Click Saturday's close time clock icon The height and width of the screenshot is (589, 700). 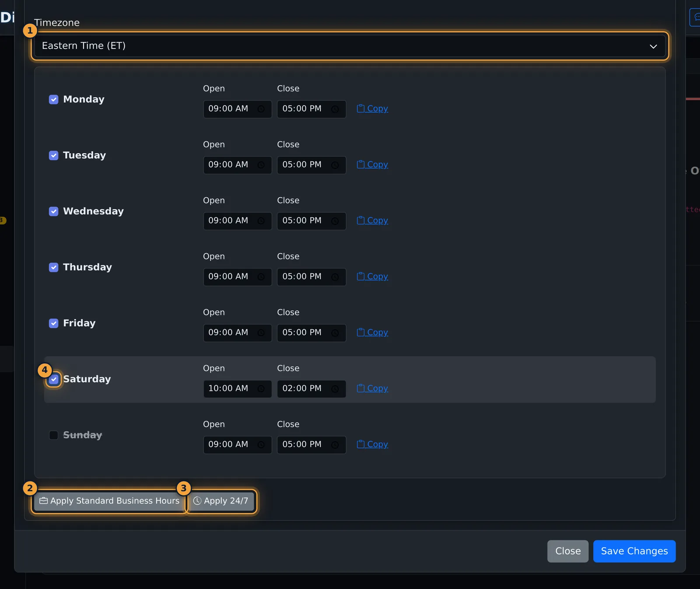(335, 389)
